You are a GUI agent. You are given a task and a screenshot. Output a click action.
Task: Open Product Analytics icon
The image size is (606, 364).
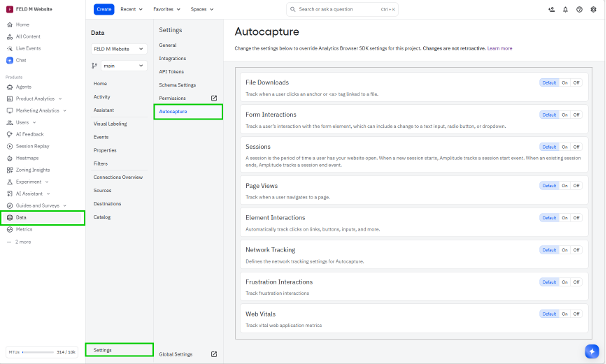[10, 99]
